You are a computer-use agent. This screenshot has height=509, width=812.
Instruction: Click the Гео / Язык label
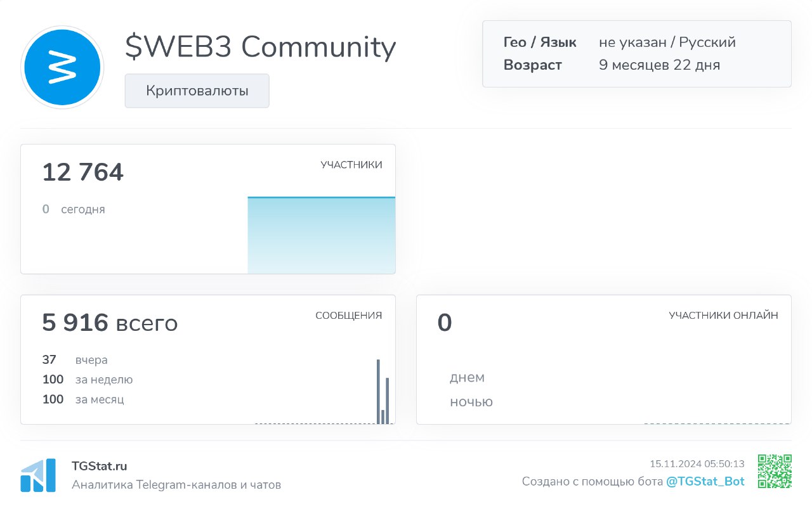click(x=540, y=42)
